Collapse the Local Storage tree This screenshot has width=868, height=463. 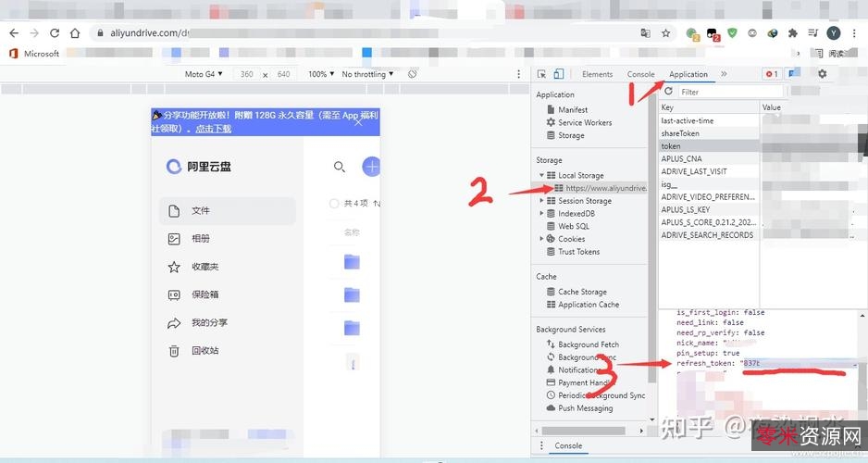tap(541, 175)
